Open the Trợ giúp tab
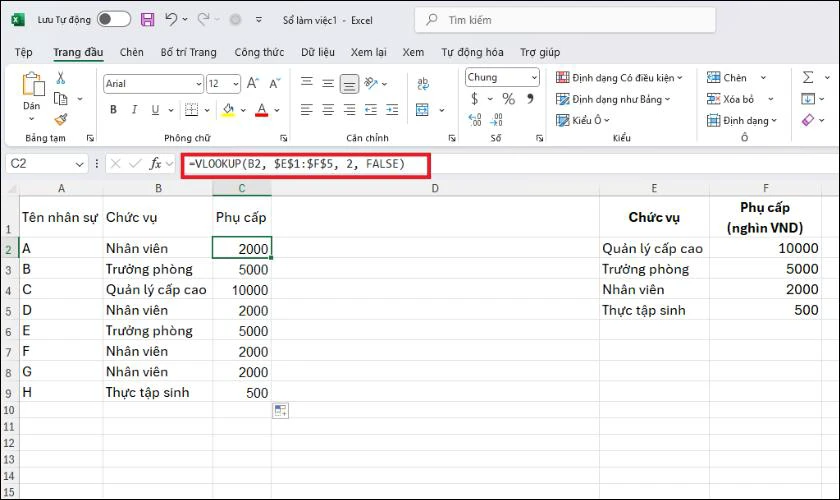 click(x=540, y=52)
